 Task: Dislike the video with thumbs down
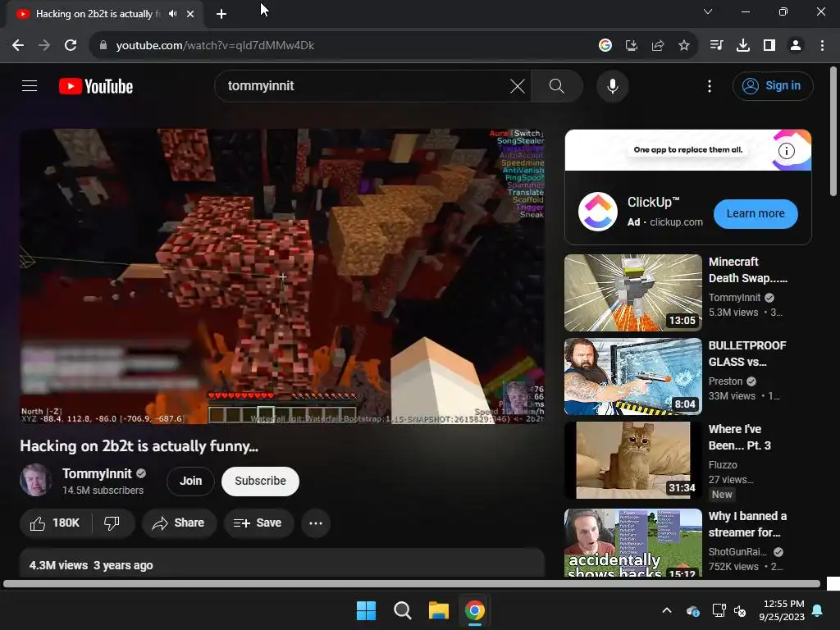112,523
